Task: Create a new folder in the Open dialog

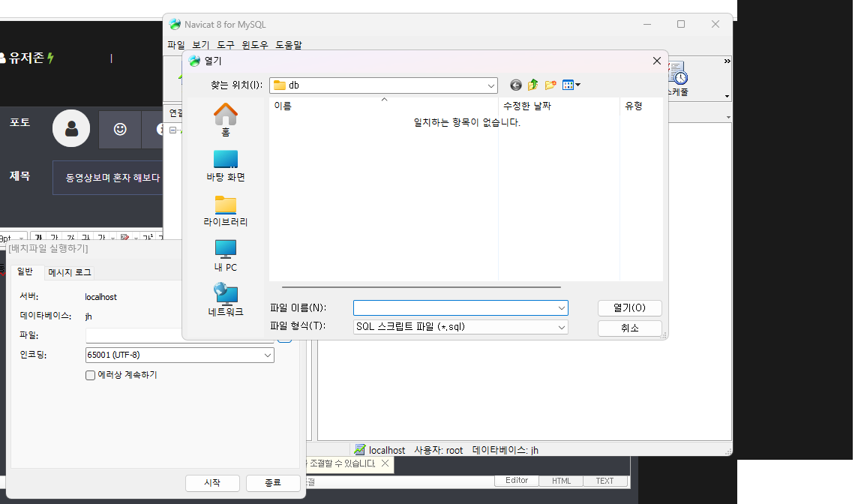Action: coord(550,85)
